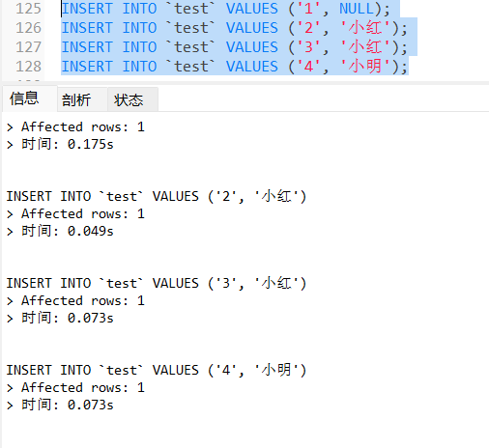Click line number 125 in editor gutter
489x448 pixels.
coord(28,9)
